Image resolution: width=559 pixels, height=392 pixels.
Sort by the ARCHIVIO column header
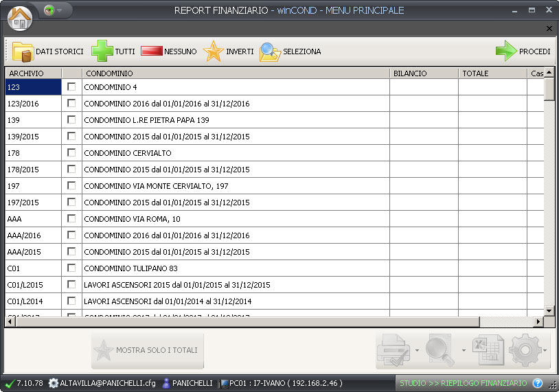tap(33, 73)
